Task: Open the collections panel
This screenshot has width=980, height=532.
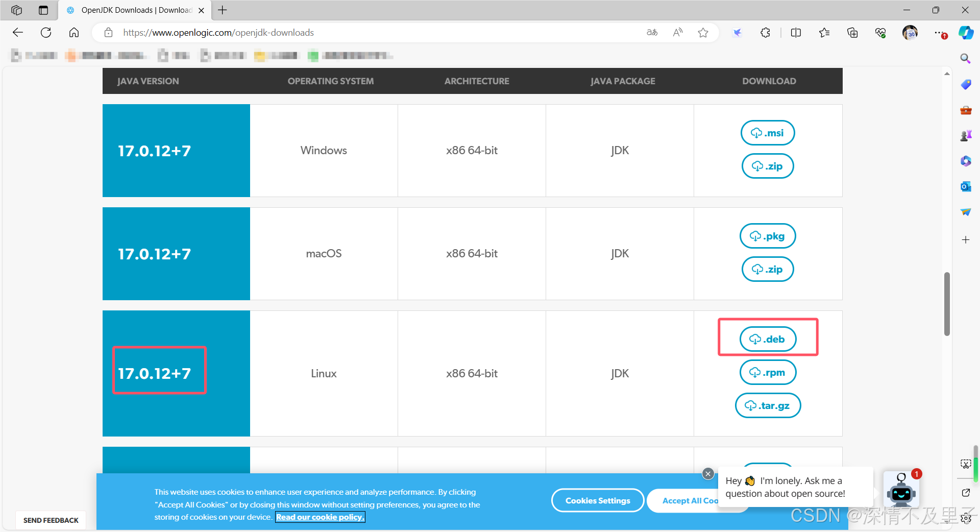Action: (852, 33)
